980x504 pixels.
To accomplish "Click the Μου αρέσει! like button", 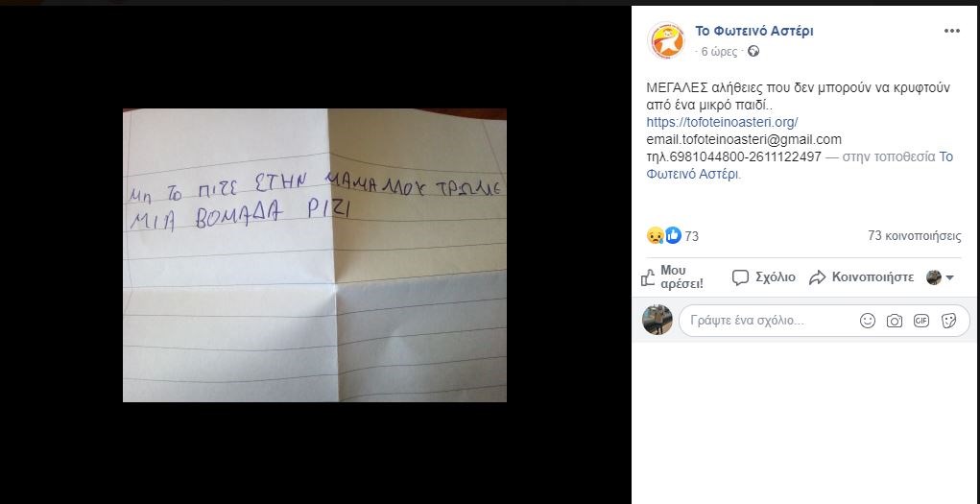I will (672, 277).
